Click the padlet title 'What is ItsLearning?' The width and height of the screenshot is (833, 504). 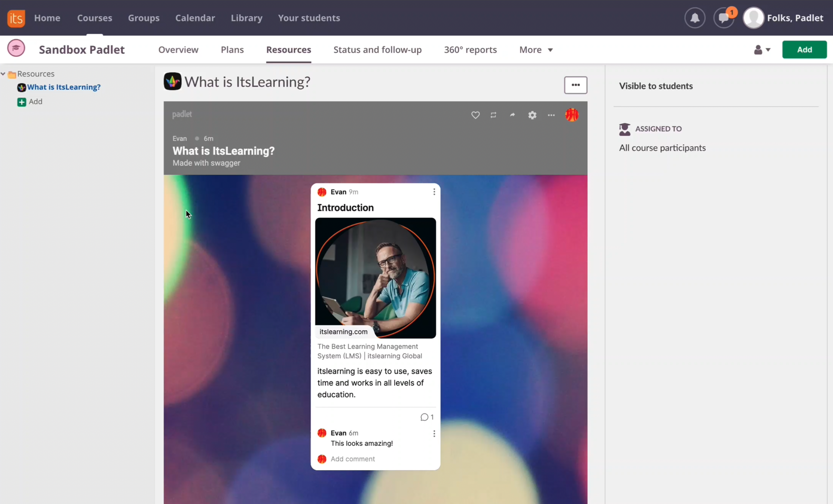pyautogui.click(x=223, y=151)
